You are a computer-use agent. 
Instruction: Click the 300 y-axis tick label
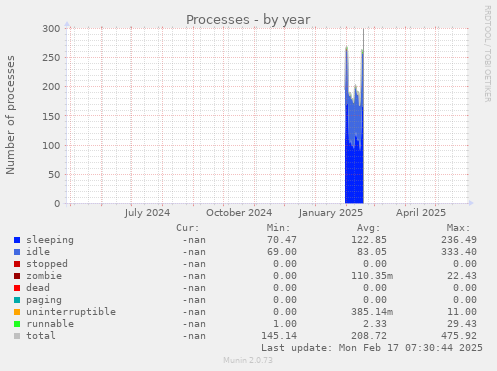[x=51, y=29]
